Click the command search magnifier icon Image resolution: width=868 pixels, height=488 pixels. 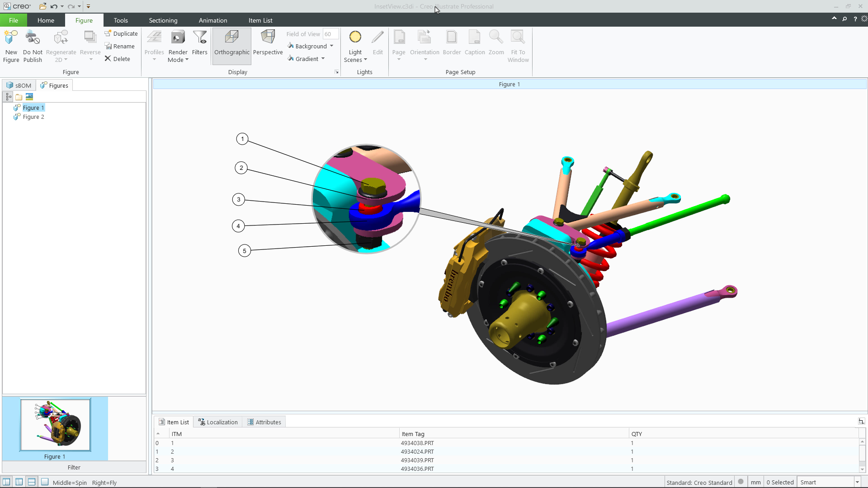pyautogui.click(x=844, y=19)
